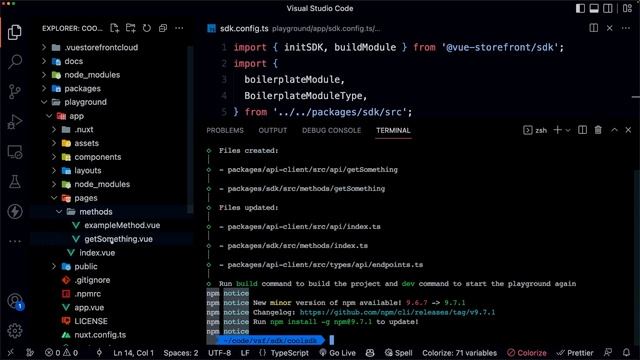Open the npm changelog GitHub link
The width and height of the screenshot is (640, 360).
397,312
